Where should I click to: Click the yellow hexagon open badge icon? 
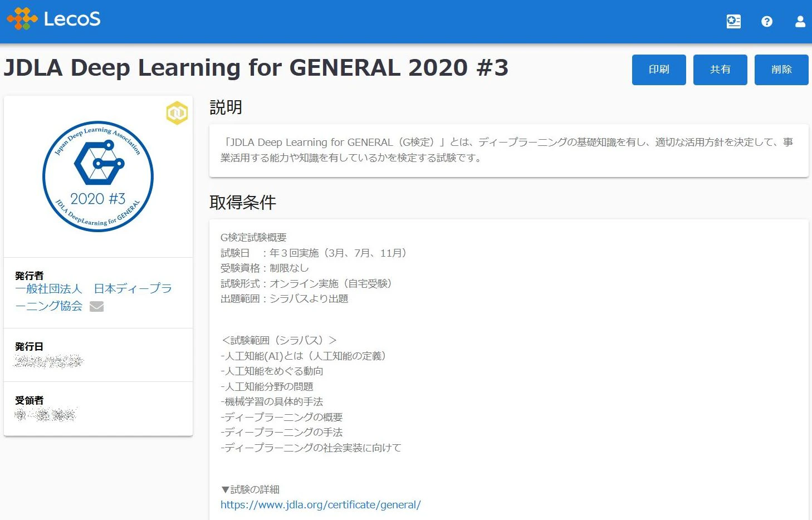[x=177, y=113]
